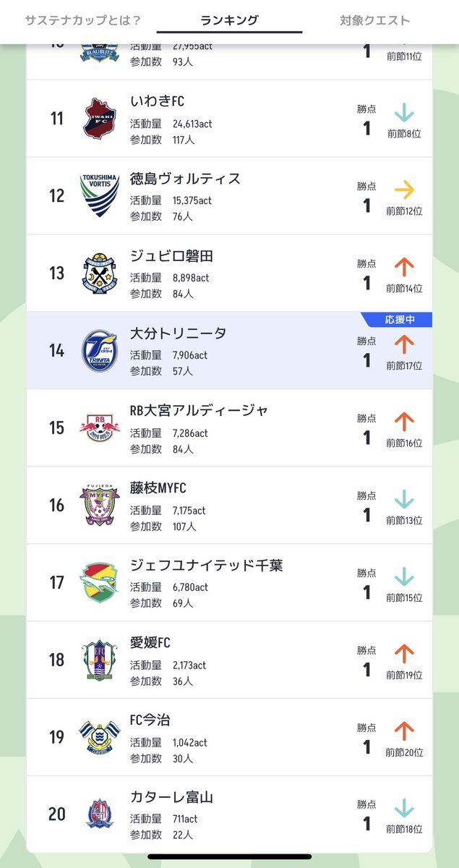The image size is (459, 868).
Task: Tap the yellow sideways arrow for 徳島ヴォルティス
Action: click(x=404, y=190)
